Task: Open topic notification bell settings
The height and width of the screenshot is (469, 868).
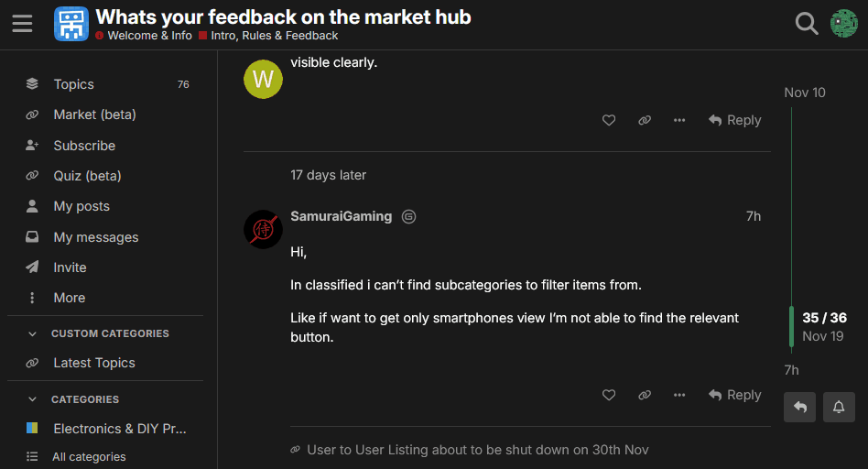Action: pyautogui.click(x=839, y=407)
